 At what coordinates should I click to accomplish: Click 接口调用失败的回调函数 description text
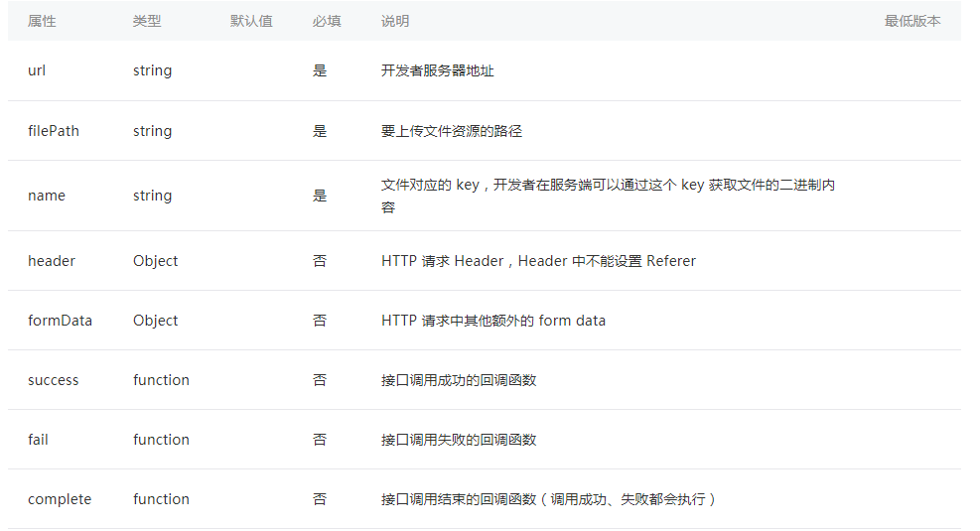pyautogui.click(x=459, y=440)
